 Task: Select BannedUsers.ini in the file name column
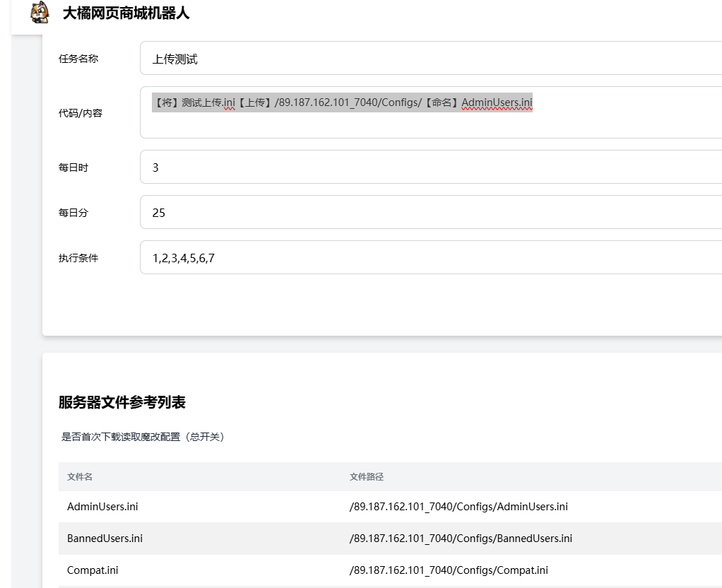[105, 539]
